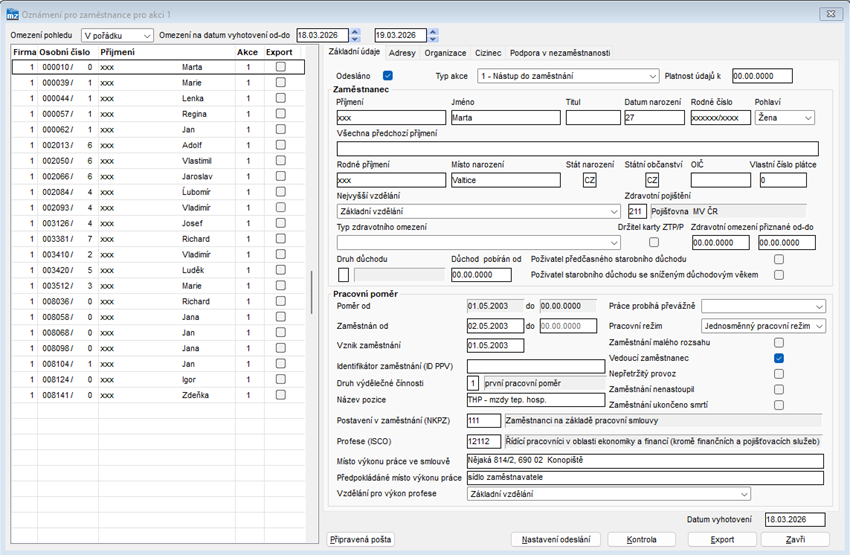Switch to the Adresy tab
The height and width of the screenshot is (555, 850).
point(402,53)
